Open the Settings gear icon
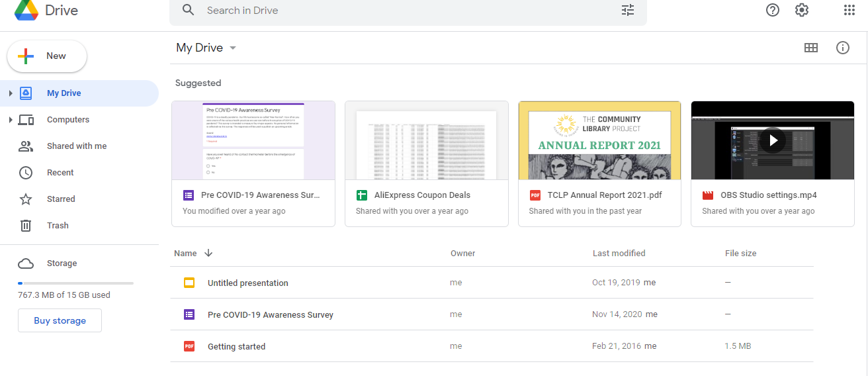 [x=802, y=11]
